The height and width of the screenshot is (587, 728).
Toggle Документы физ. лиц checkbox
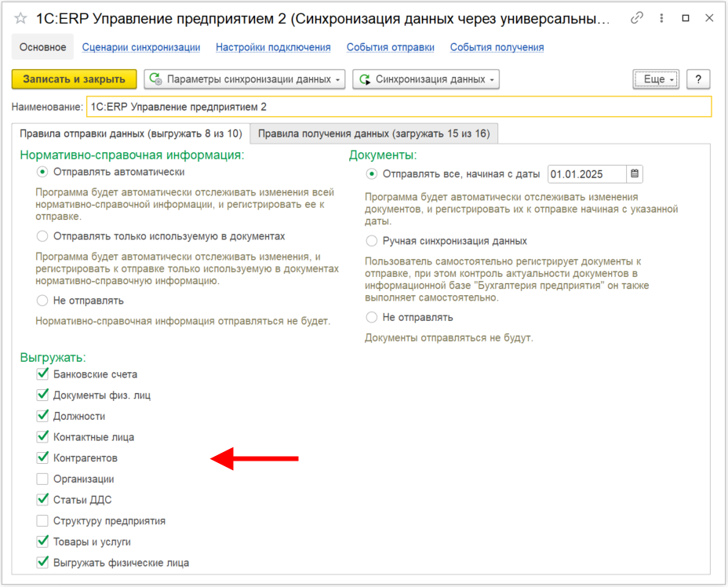(42, 395)
